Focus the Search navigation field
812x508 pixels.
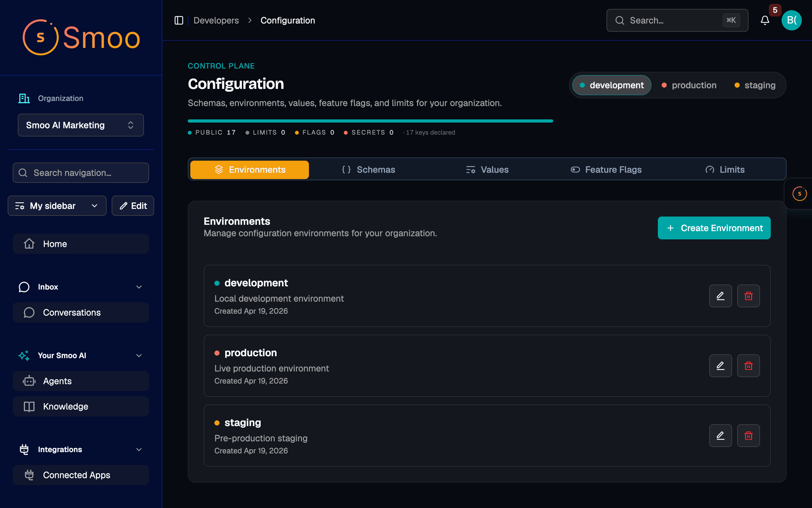[x=81, y=173]
